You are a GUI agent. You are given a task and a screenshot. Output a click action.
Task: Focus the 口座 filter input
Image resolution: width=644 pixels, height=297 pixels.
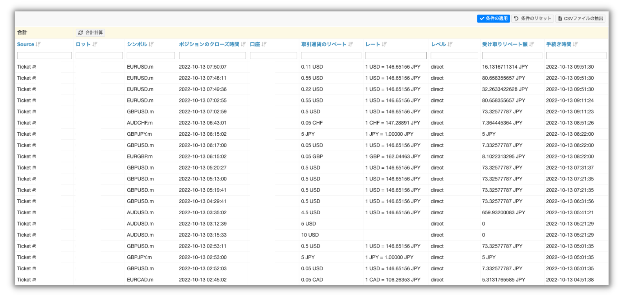pos(273,56)
